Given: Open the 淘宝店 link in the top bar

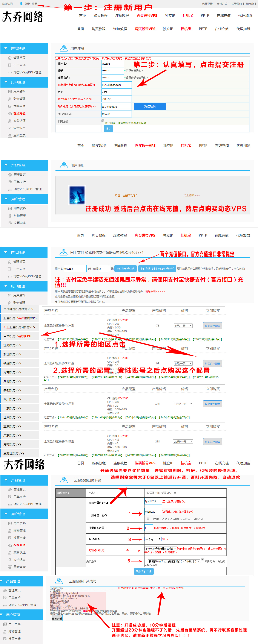Looking at the screenshot, I should pyautogui.click(x=250, y=4).
